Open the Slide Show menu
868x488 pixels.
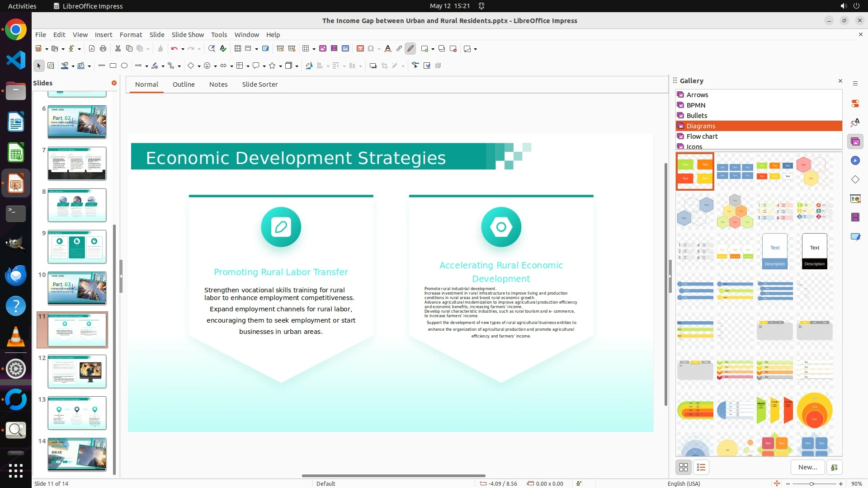coord(188,35)
